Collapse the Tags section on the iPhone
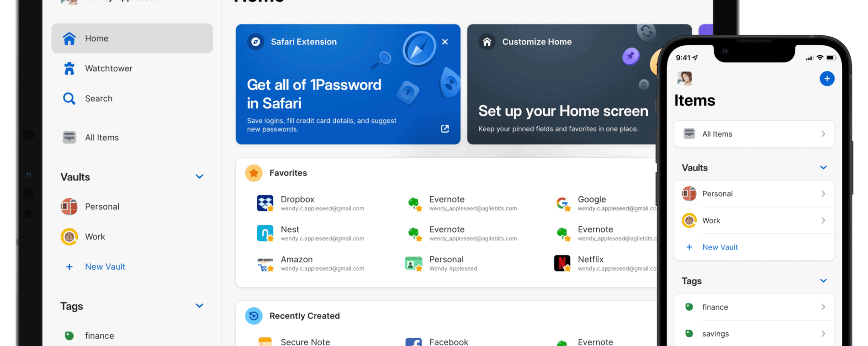This screenshot has height=346, width=868. [823, 281]
